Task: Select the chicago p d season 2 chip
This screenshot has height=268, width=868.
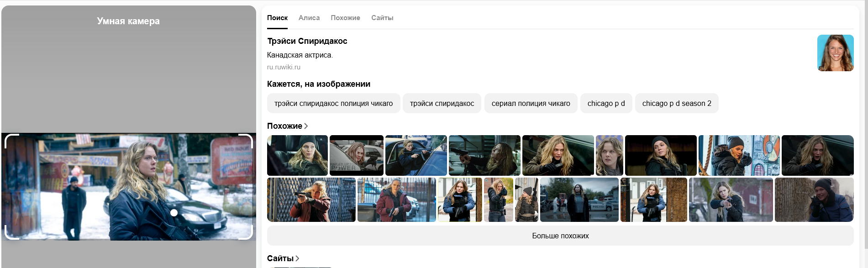Action: point(677,103)
